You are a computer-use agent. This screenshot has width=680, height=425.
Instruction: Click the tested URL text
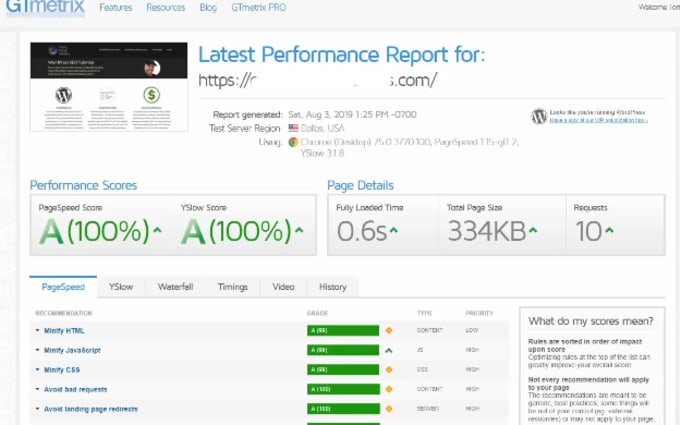point(317,80)
